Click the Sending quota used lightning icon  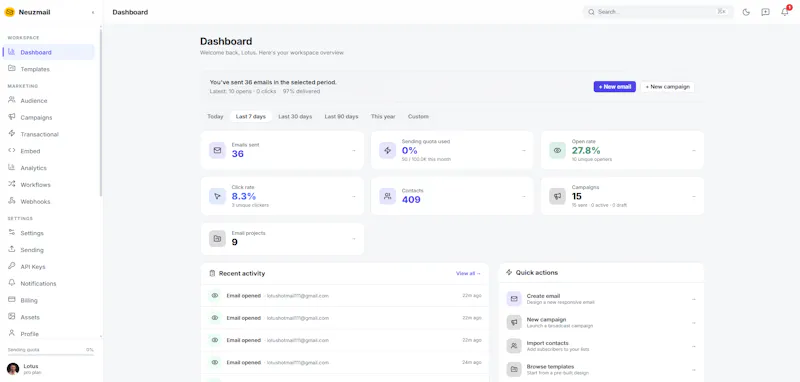[388, 150]
